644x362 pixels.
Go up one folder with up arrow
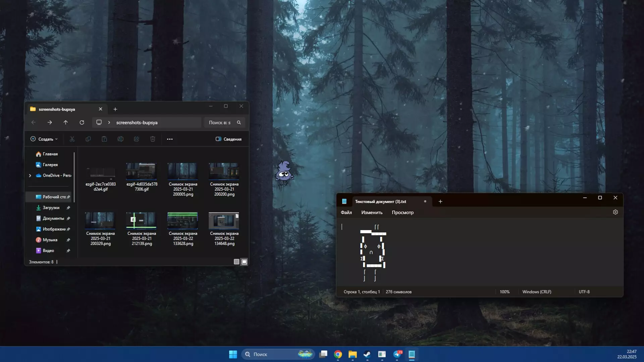[66, 123]
